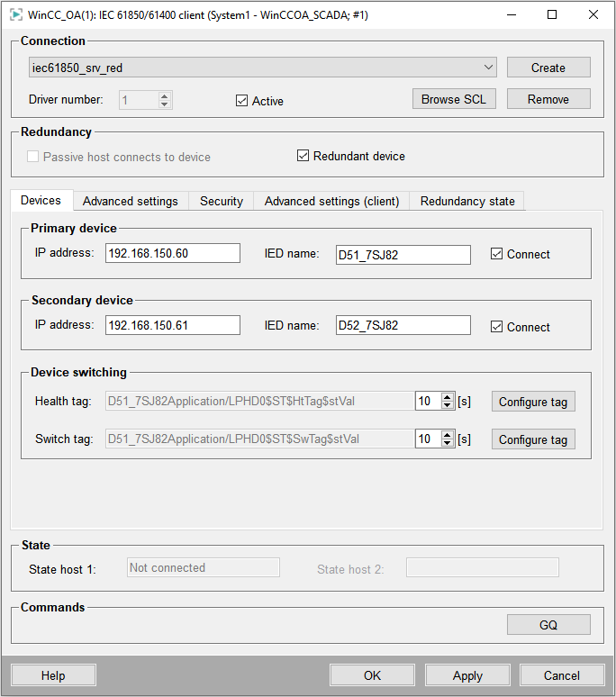Toggle the primary device Connect checkbox
This screenshot has height=697, width=616.
496,254
